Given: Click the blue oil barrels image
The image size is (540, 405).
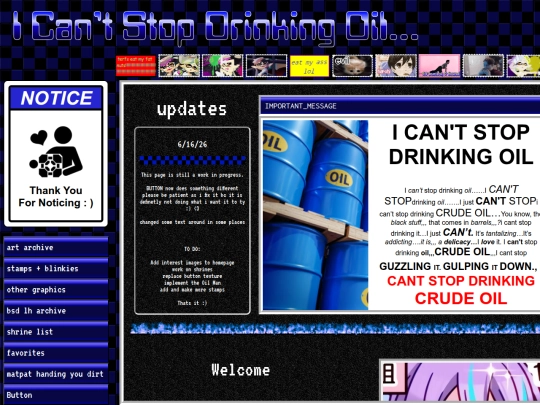Looking at the screenshot, I should pyautogui.click(x=315, y=215).
